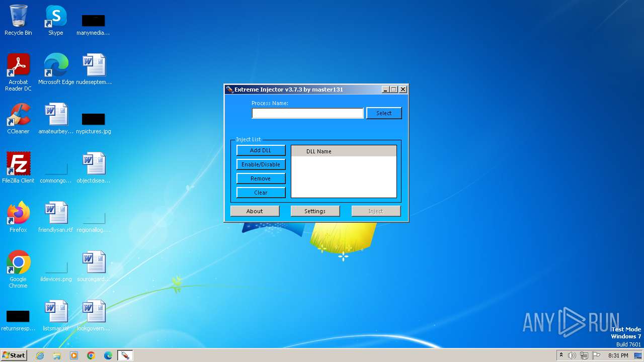This screenshot has width=644, height=362.
Task: Minimize the Extreme Injector window
Action: 385,89
